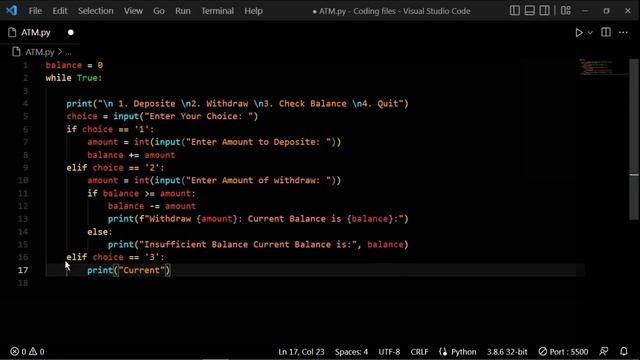640x360 pixels.
Task: Open the Run menu
Action: [x=182, y=11]
